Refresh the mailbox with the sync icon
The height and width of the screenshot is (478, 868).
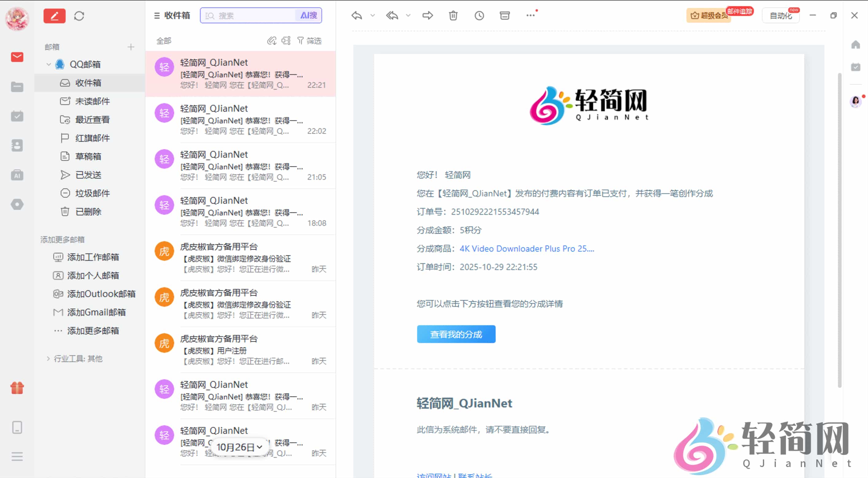(x=79, y=16)
